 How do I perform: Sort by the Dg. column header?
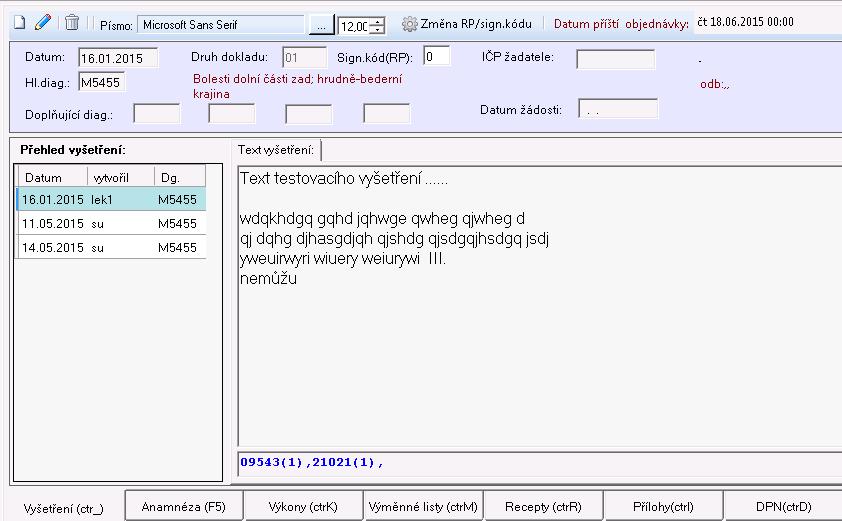pyautogui.click(x=180, y=177)
